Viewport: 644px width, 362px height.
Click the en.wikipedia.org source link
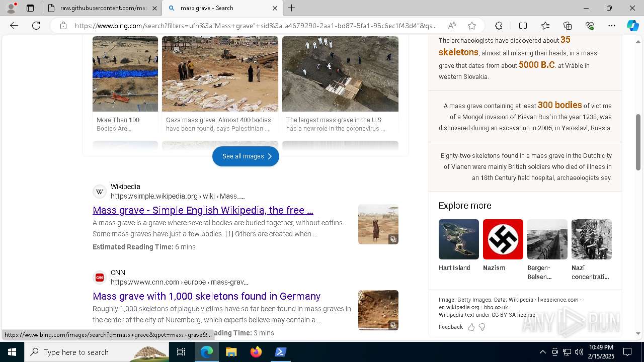(459, 307)
